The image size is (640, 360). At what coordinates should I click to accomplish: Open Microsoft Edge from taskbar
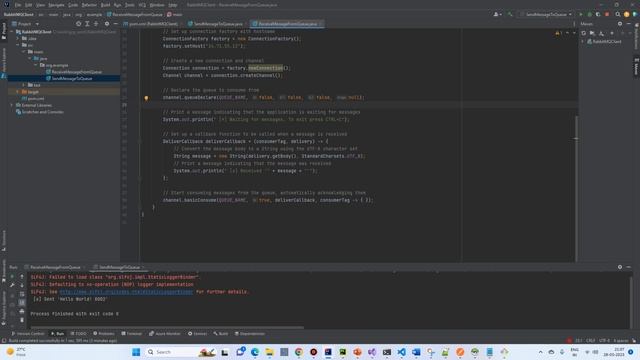255,352
